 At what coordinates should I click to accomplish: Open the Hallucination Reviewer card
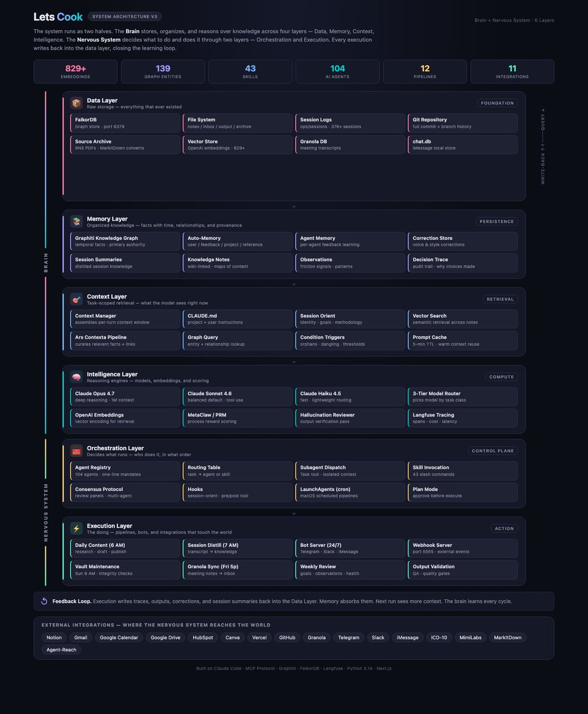tap(350, 418)
